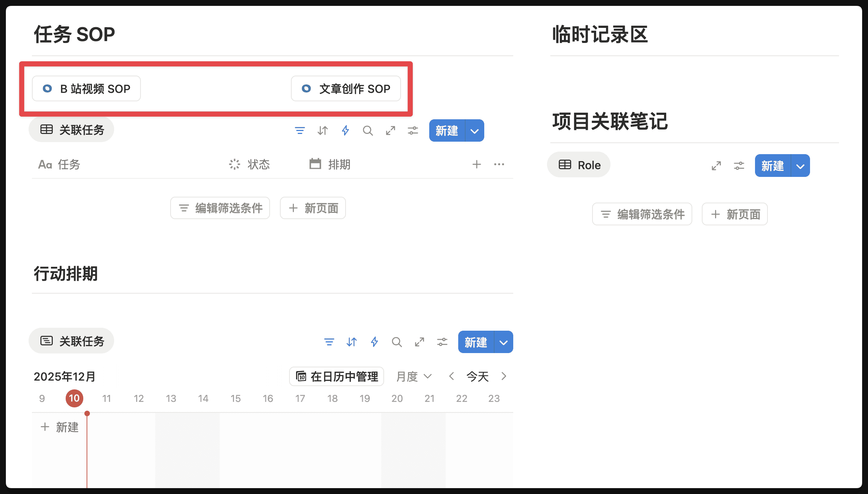This screenshot has height=494, width=868.
Task: Click search icon in 任务 SOP table toolbar
Action: [368, 131]
